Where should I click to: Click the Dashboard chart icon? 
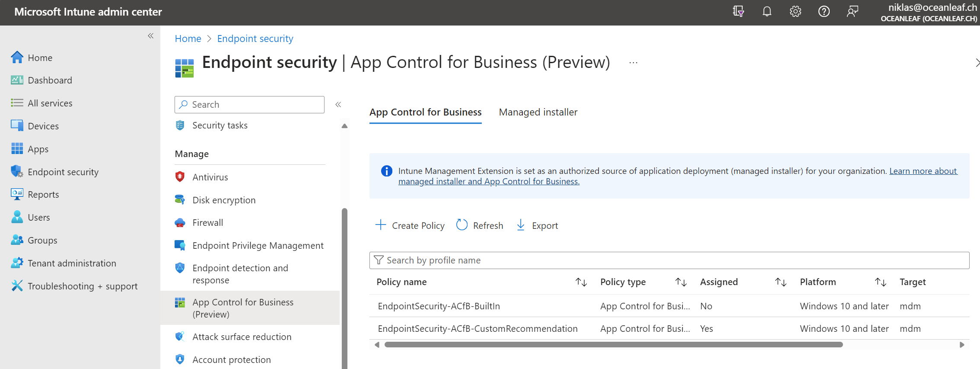point(17,80)
